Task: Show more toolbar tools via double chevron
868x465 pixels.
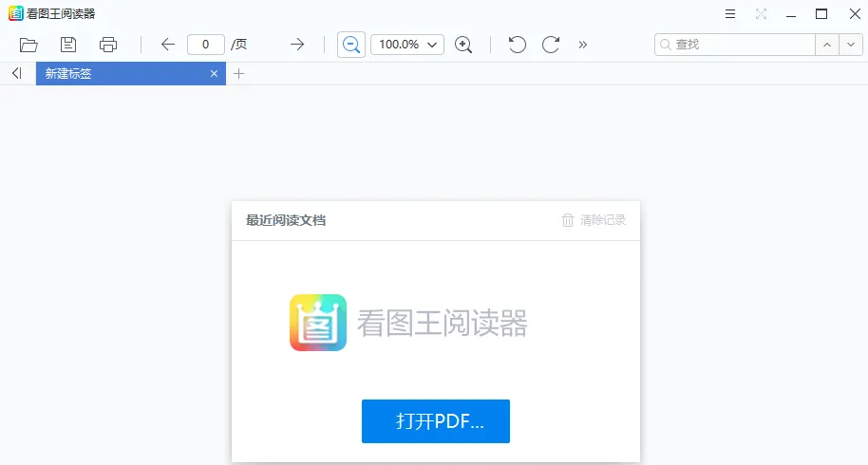Action: point(582,45)
